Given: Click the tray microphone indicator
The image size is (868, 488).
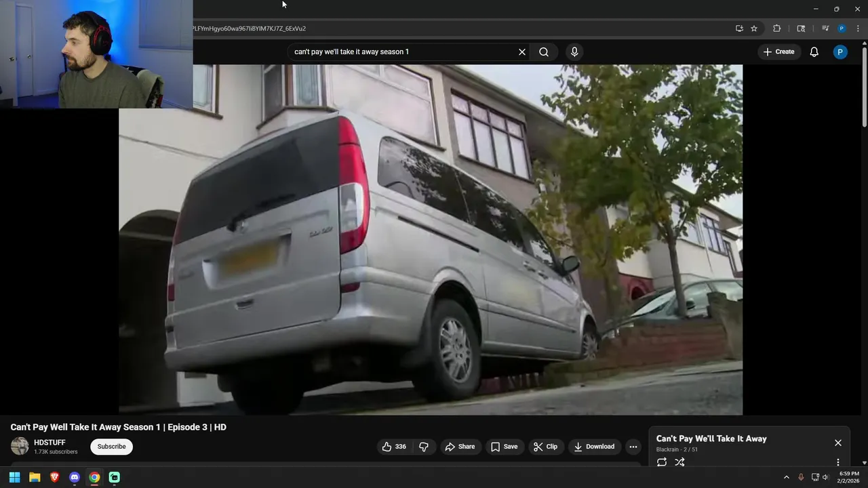Looking at the screenshot, I should point(801,477).
